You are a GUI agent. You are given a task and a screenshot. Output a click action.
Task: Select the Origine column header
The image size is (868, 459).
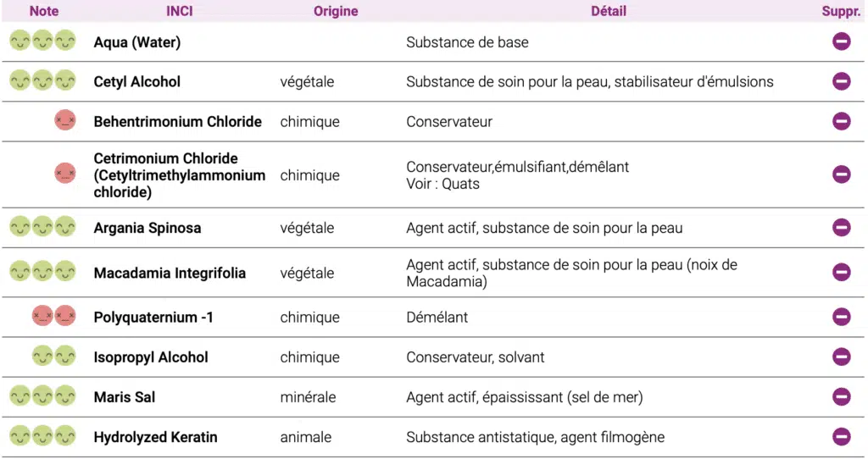(336, 11)
